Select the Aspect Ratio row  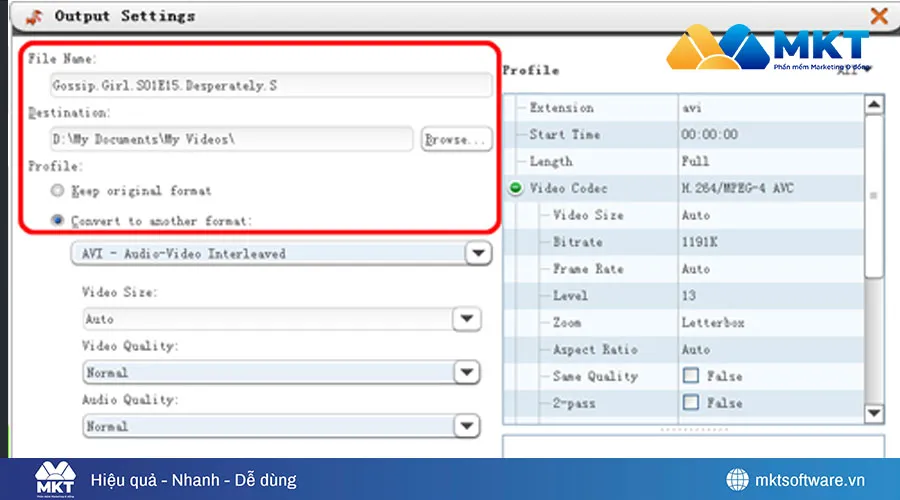pyautogui.click(x=683, y=349)
